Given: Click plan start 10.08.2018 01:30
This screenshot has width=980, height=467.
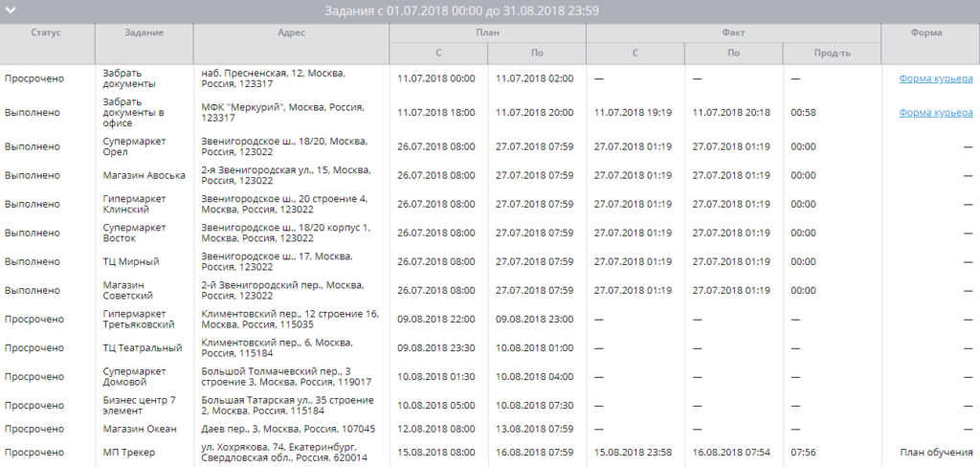Looking at the screenshot, I should (x=436, y=377).
